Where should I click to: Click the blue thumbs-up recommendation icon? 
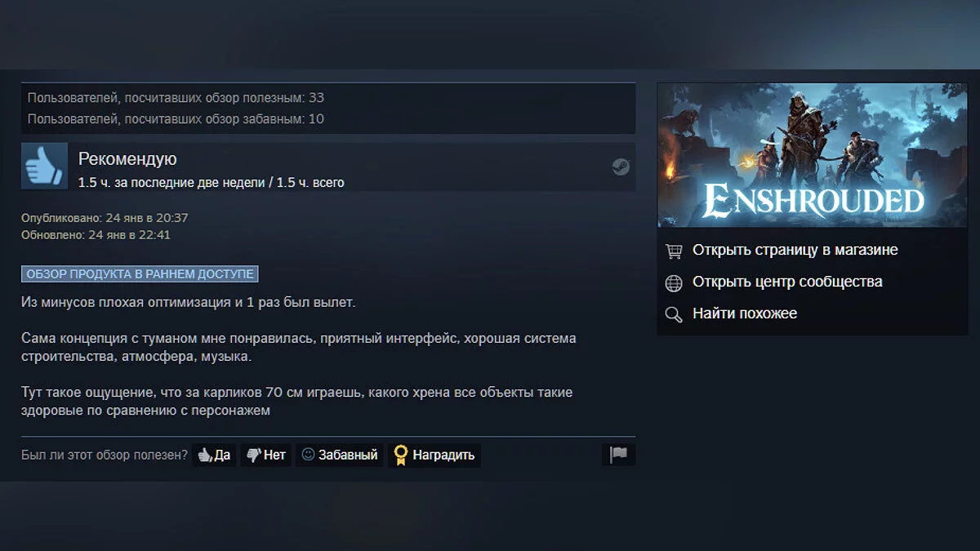point(44,167)
